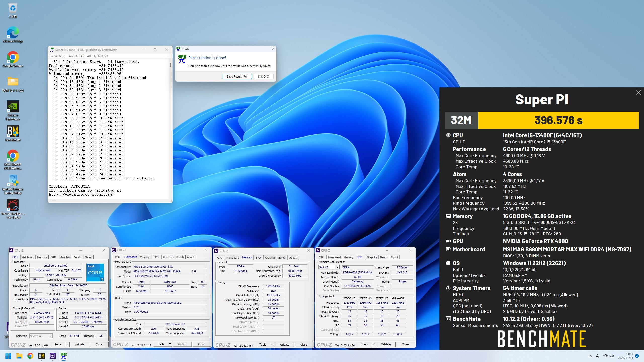Open the Windows Start menu
This screenshot has height=362, width=644.
[8, 356]
